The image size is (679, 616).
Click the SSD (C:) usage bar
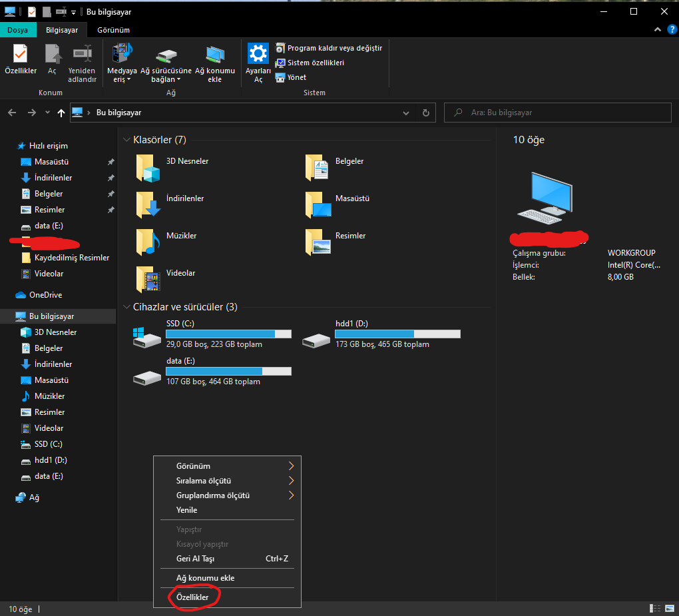coord(228,334)
